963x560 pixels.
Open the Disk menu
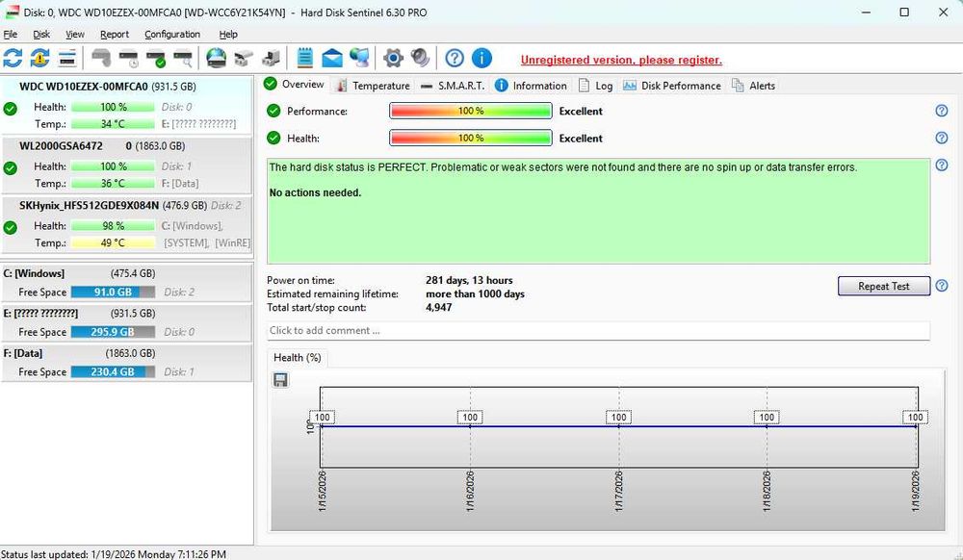point(41,35)
